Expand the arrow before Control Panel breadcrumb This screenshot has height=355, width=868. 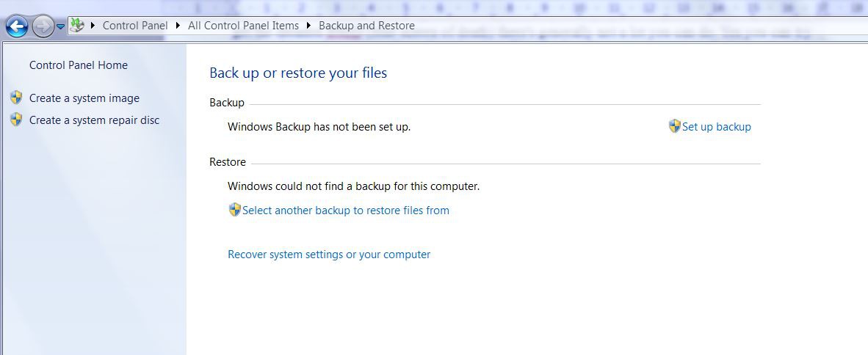click(x=93, y=26)
